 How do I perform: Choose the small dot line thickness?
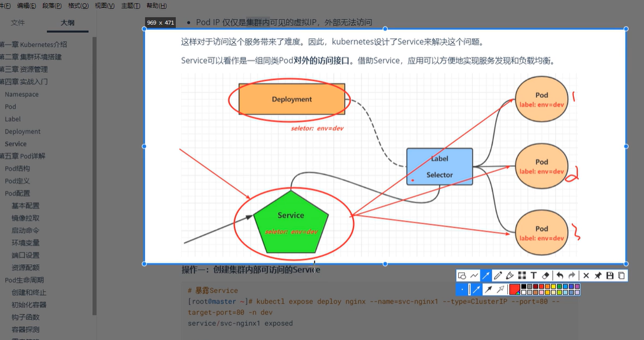[462, 289]
